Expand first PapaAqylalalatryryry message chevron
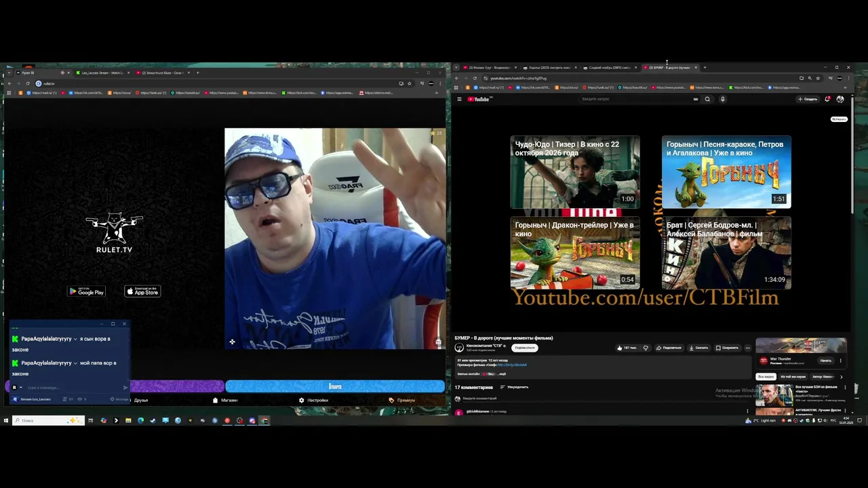Viewport: 868px width, 488px height. (x=75, y=339)
